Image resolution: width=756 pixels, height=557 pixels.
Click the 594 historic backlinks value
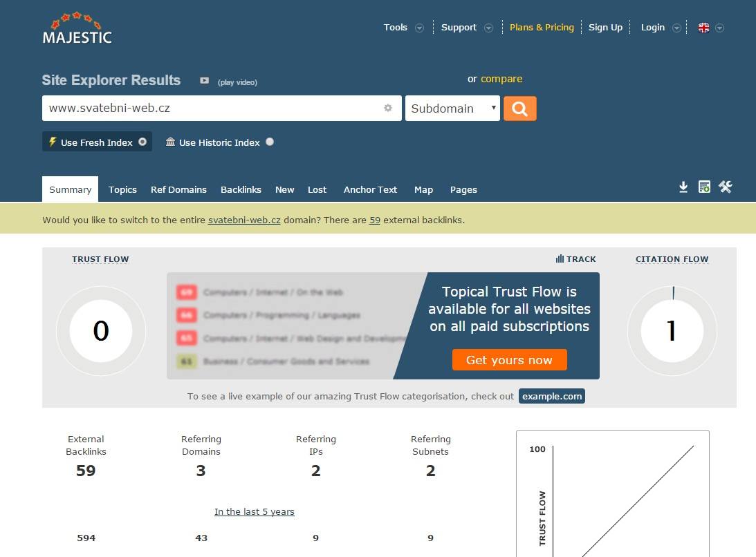coord(86,538)
